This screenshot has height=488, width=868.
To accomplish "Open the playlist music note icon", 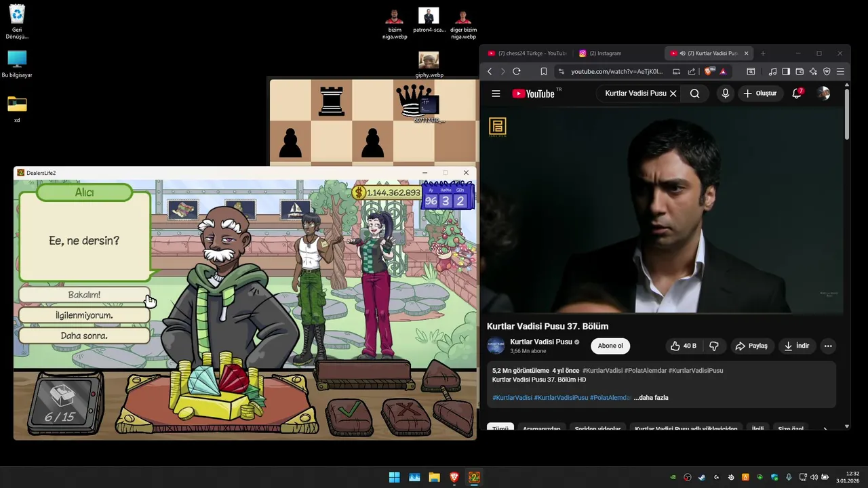I will (772, 71).
